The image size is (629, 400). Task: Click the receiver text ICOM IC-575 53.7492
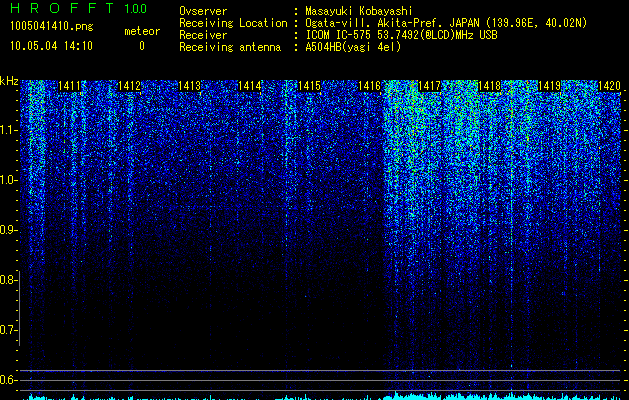401,35
